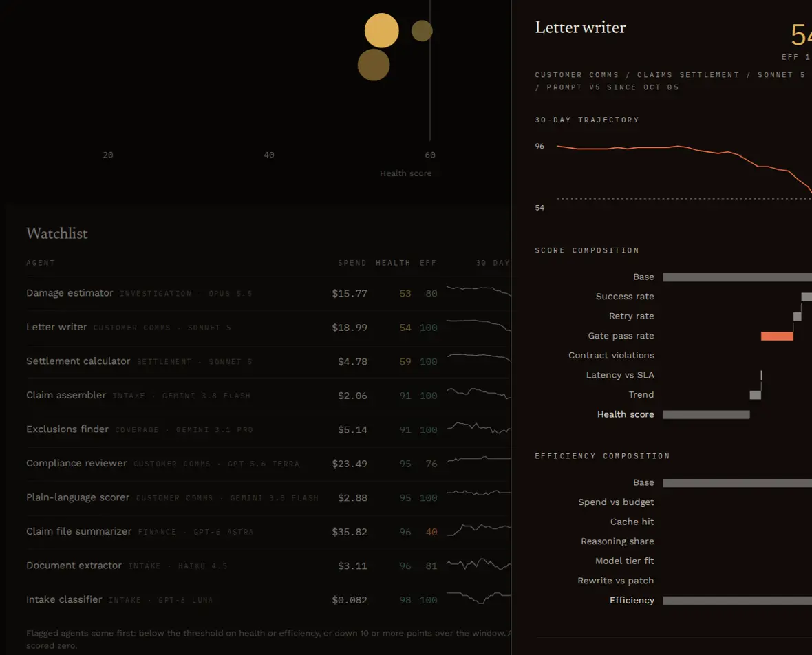Image resolution: width=812 pixels, height=655 pixels.
Task: Click the Cache hit label
Action: click(632, 522)
